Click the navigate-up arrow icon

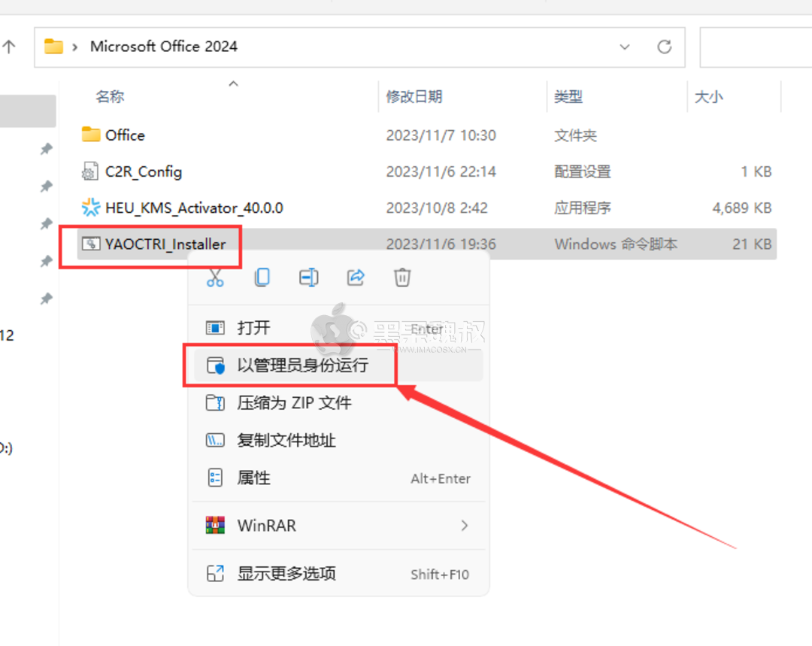click(x=10, y=46)
